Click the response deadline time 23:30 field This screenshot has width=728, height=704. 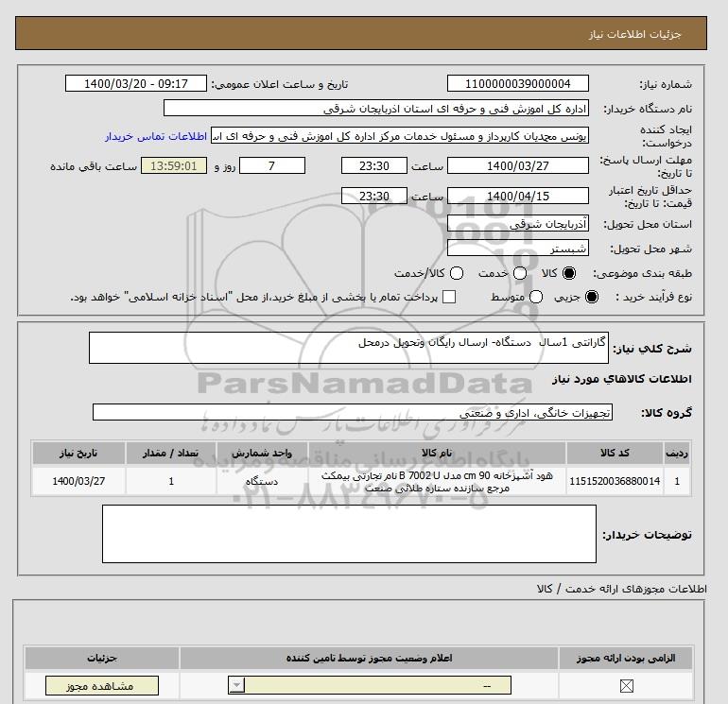374,165
